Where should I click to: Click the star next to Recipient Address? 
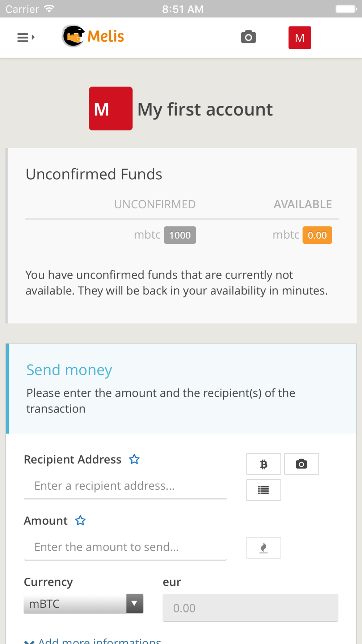point(134,459)
